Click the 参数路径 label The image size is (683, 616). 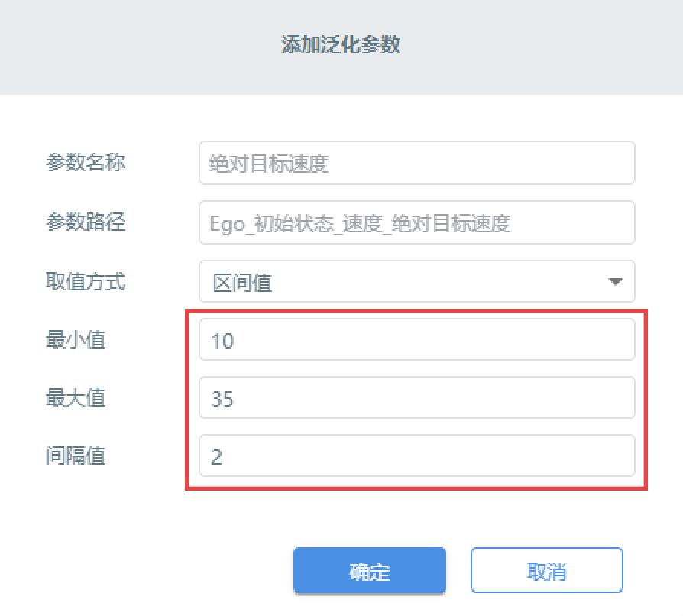point(86,222)
